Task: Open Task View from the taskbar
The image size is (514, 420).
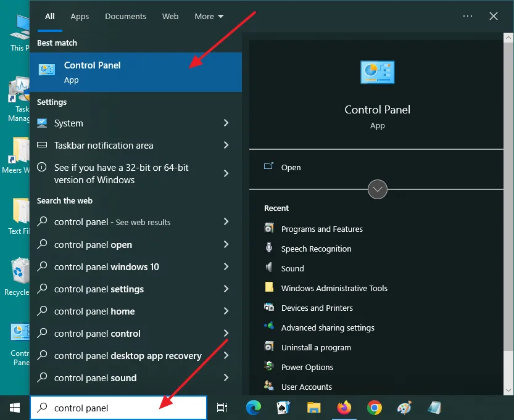Action: pyautogui.click(x=222, y=408)
